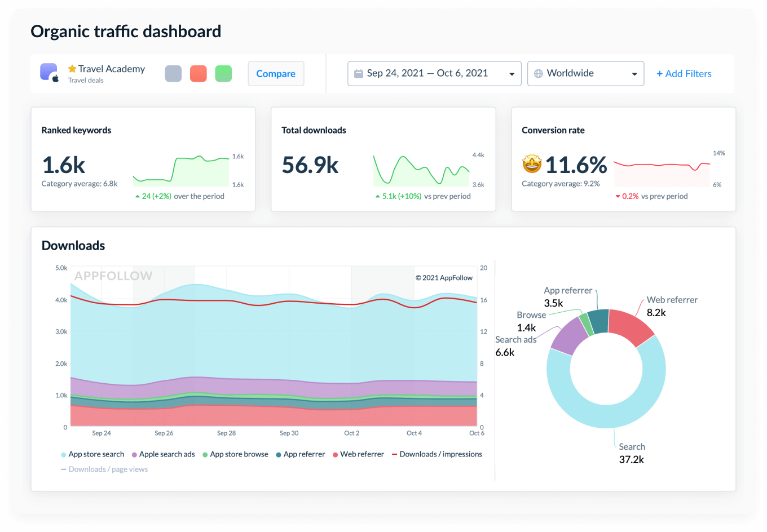Select the green competitor app placeholder

coord(223,73)
